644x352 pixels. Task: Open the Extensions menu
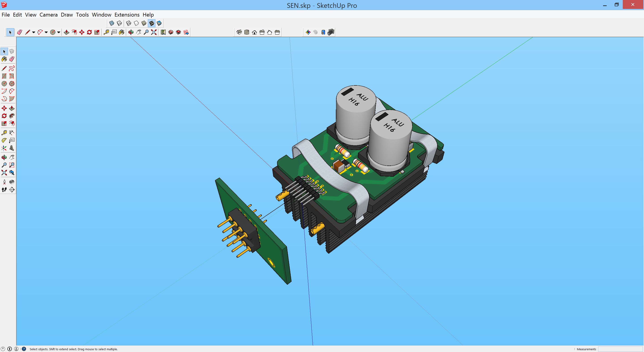pyautogui.click(x=127, y=15)
